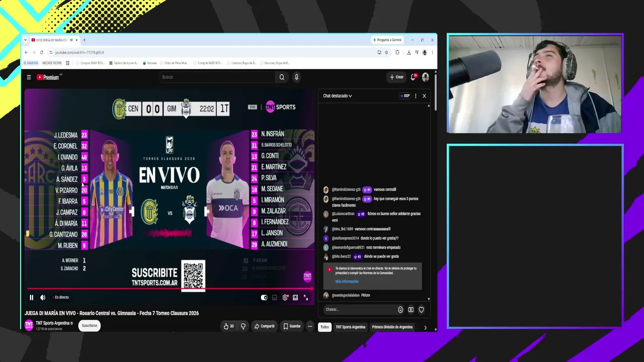Click the Compartir button
This screenshot has width=644, height=362.
coord(264,326)
